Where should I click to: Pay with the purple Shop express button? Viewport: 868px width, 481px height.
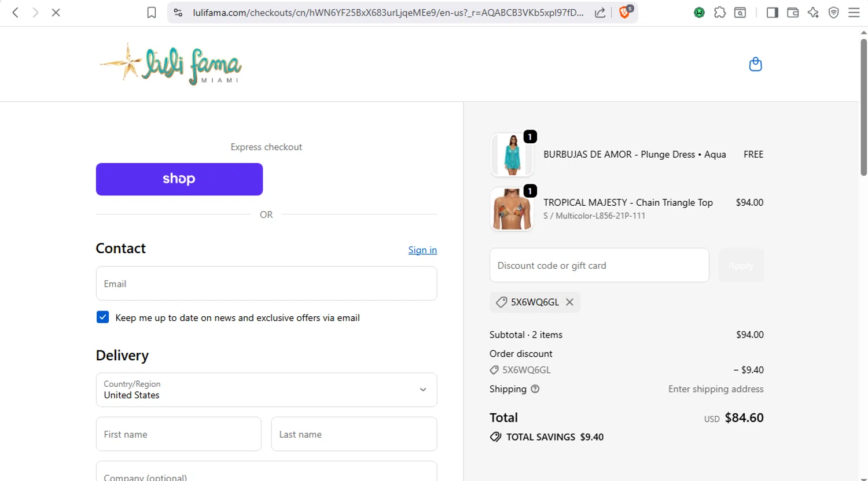179,179
